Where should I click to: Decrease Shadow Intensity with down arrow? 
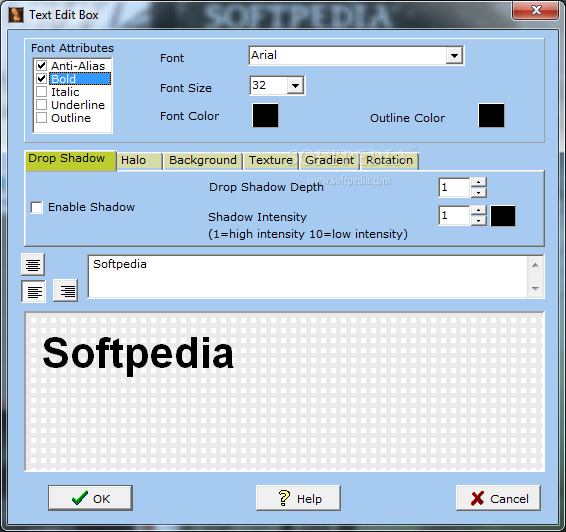[x=479, y=221]
